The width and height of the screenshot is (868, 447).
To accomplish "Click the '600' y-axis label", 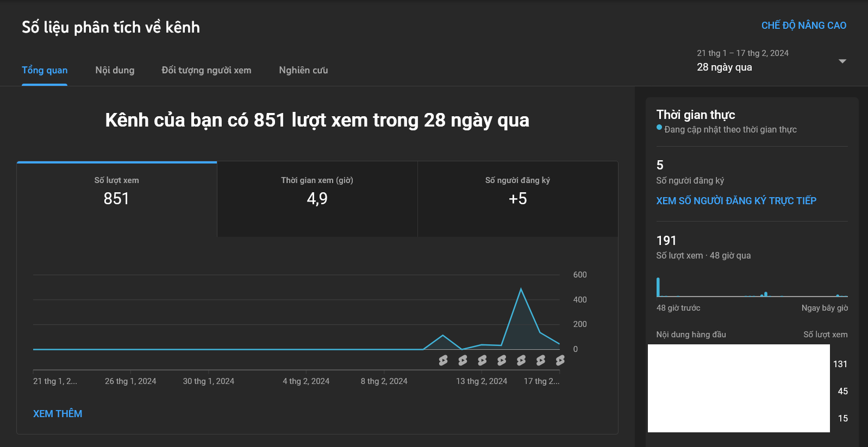I will [580, 275].
